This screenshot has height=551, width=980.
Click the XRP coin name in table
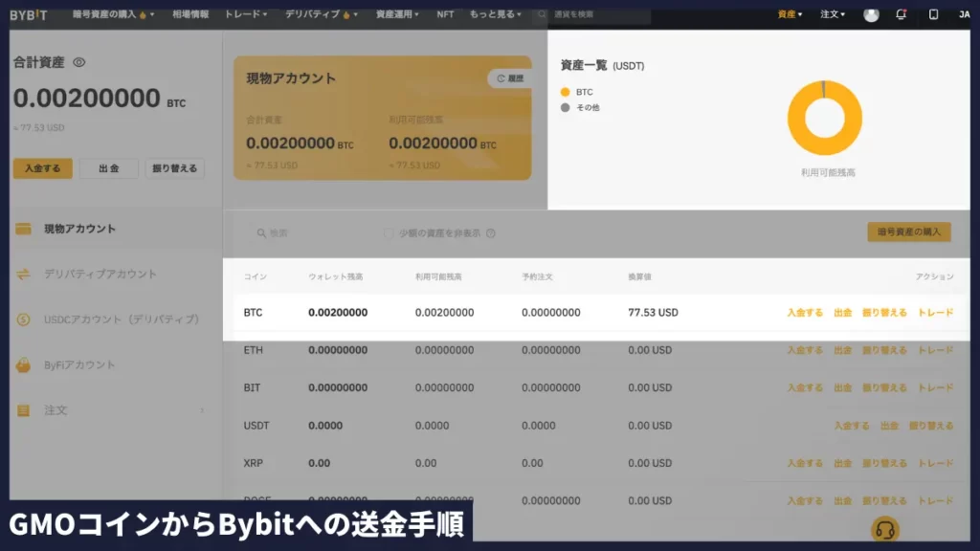tap(253, 463)
